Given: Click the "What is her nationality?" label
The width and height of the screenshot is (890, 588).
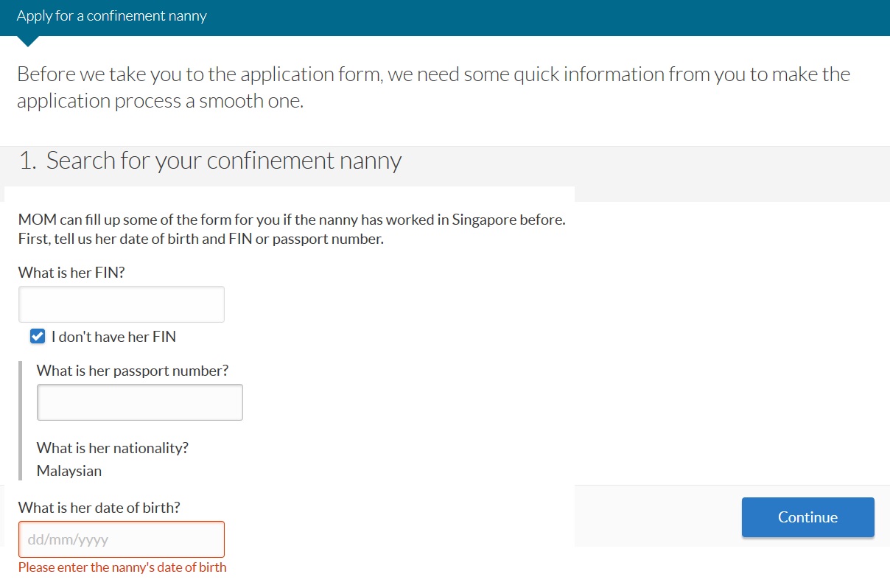Looking at the screenshot, I should [x=112, y=448].
